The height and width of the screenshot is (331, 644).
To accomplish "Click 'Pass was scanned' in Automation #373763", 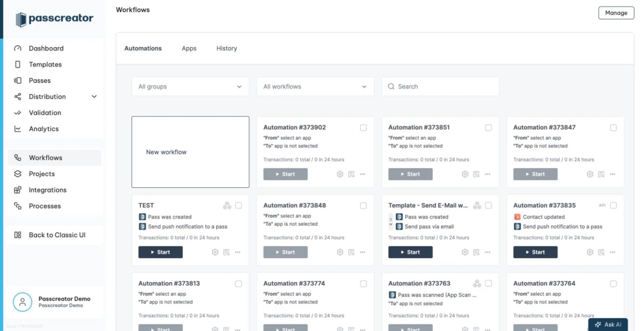I will pos(437,295).
